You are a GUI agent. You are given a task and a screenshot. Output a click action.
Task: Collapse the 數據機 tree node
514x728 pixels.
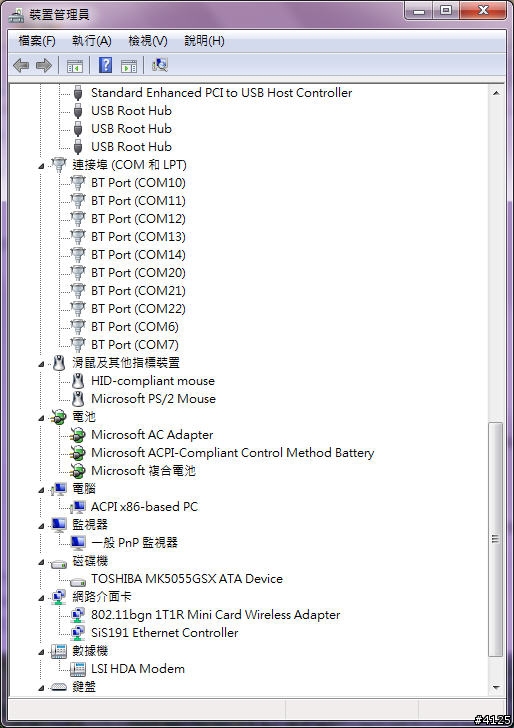(x=41, y=652)
